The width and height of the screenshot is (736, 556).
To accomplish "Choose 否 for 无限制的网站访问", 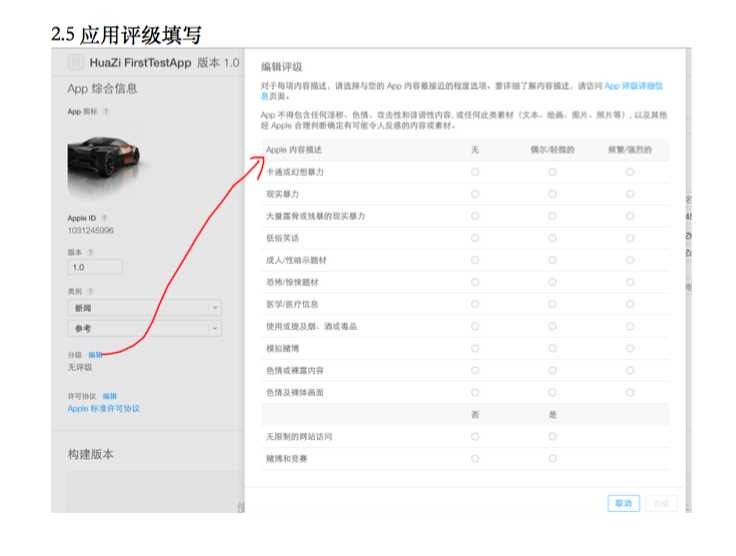I will (475, 437).
